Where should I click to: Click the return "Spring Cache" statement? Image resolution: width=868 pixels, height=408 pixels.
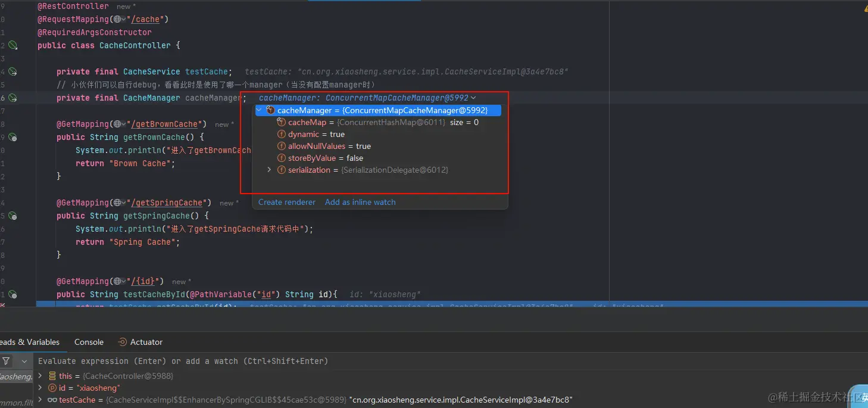click(128, 242)
